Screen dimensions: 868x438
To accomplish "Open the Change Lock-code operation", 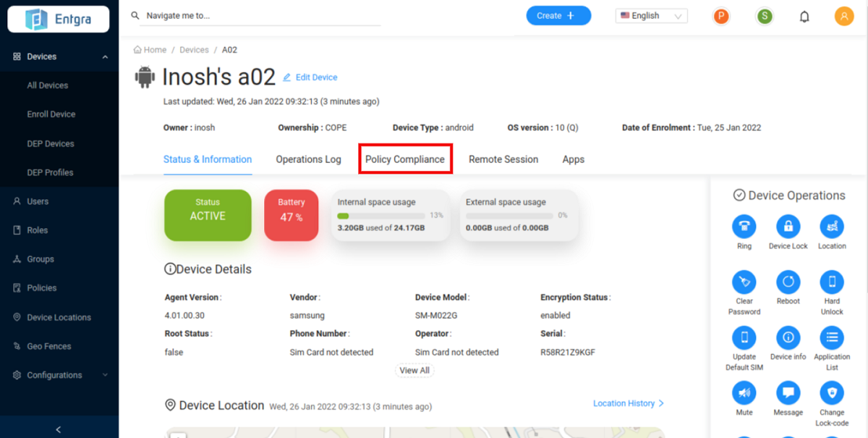I will coord(832,393).
